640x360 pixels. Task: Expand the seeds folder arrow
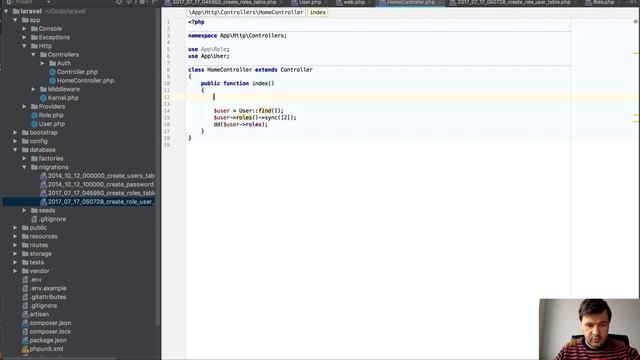(x=24, y=211)
